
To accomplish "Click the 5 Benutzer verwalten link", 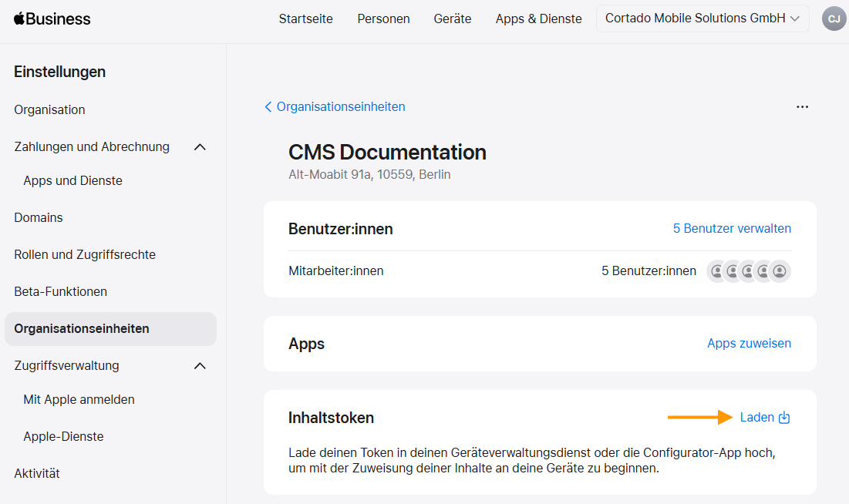I will point(732,228).
